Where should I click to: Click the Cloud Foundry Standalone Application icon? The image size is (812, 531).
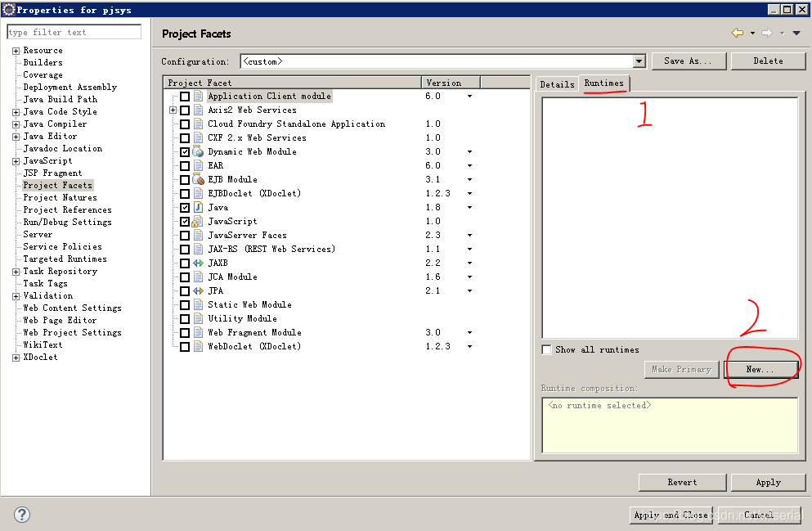click(x=198, y=124)
